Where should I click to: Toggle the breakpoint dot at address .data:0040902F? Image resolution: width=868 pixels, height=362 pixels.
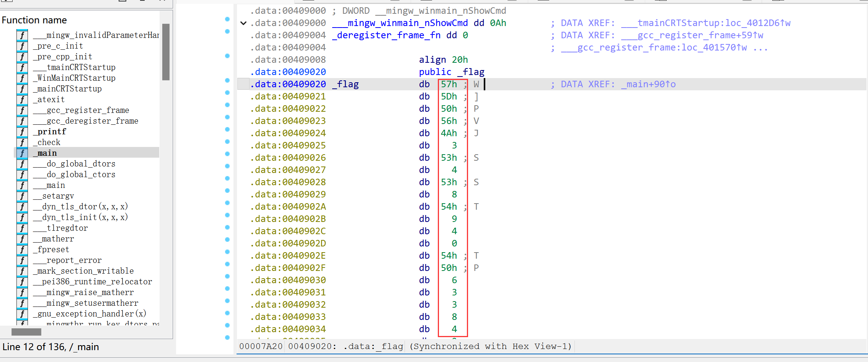click(227, 264)
